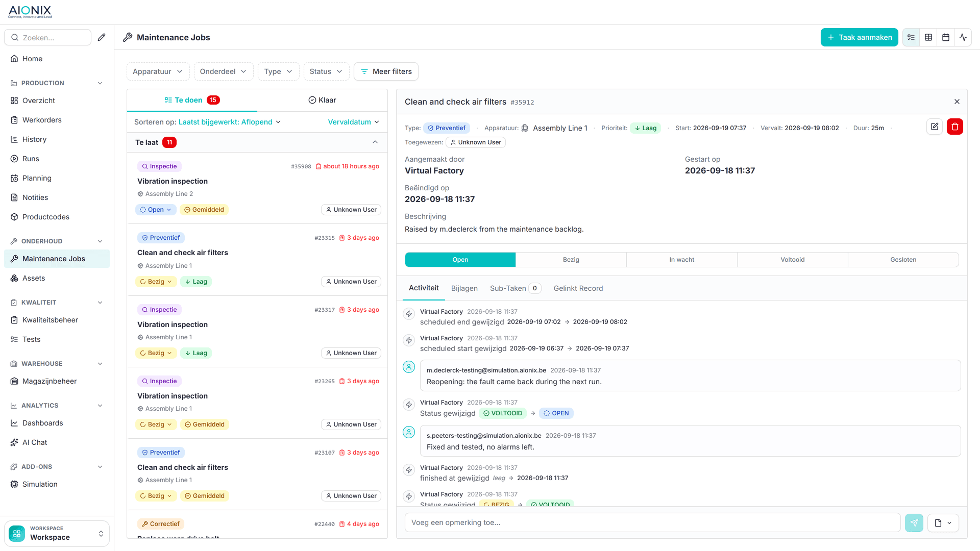Open the Apparatuur filter dropdown
The image size is (980, 551).
pos(158,71)
